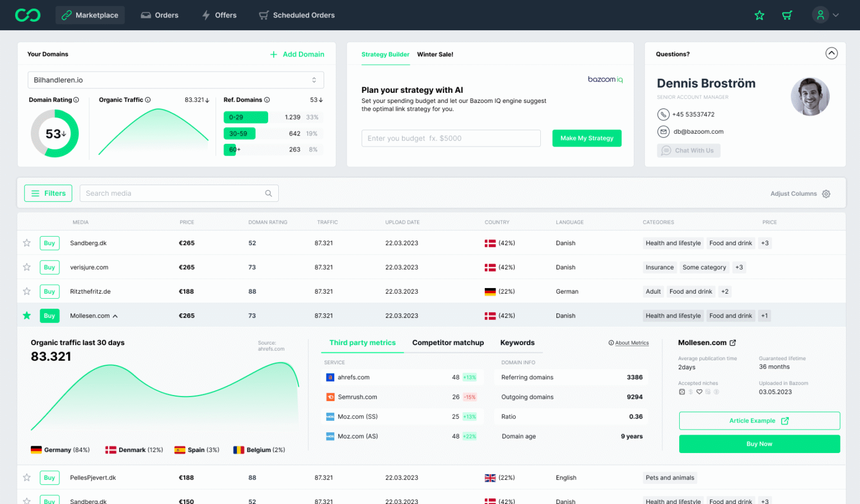
Task: Open the shopping cart icon in header
Action: [787, 15]
